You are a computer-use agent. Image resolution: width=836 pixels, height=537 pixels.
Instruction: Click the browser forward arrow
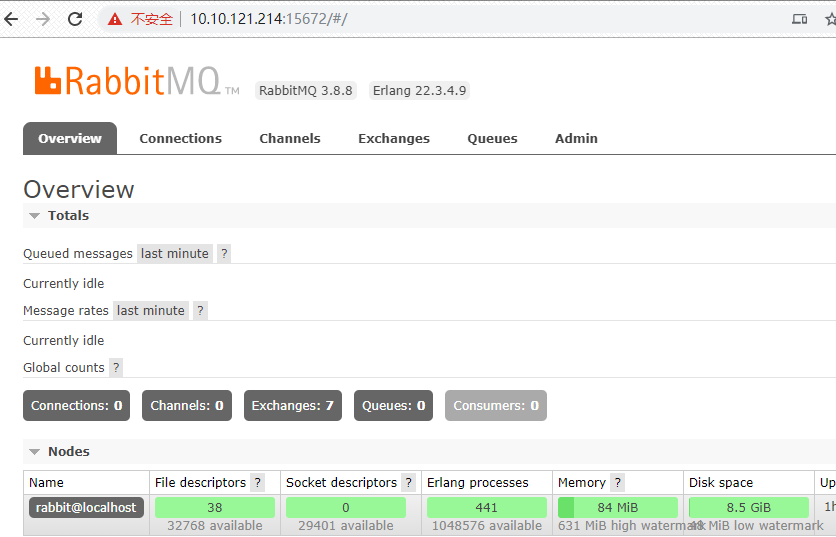click(43, 19)
